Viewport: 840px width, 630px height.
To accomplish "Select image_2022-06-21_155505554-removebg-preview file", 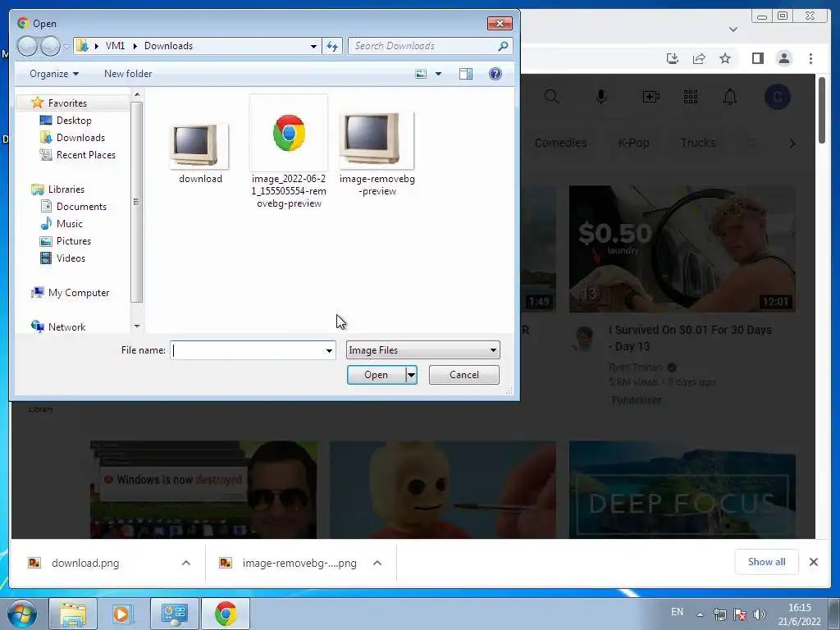I will point(289,152).
